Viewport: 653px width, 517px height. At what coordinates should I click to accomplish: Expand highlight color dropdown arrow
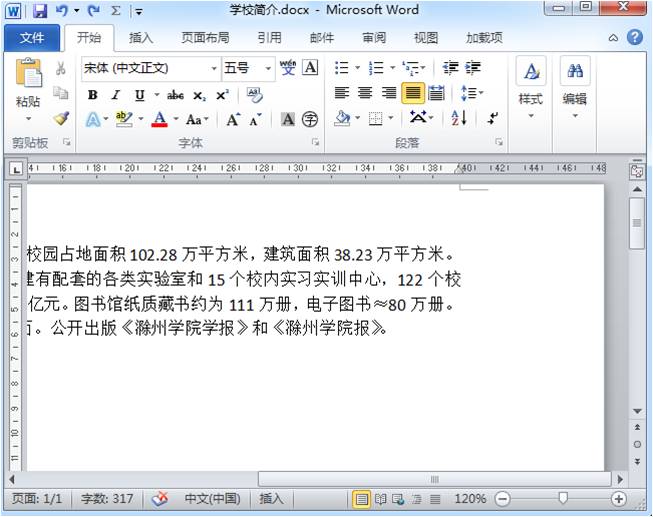[x=141, y=119]
